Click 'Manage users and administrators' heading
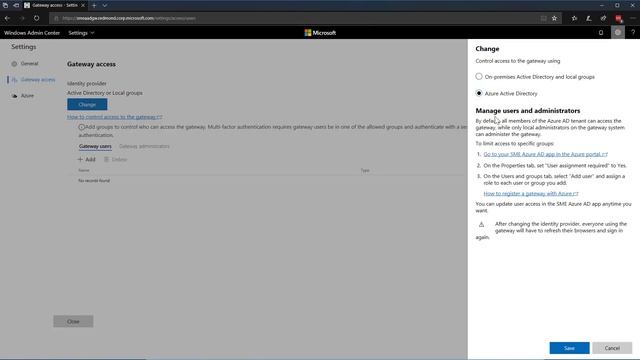Image resolution: width=640 pixels, height=360 pixels. 528,111
